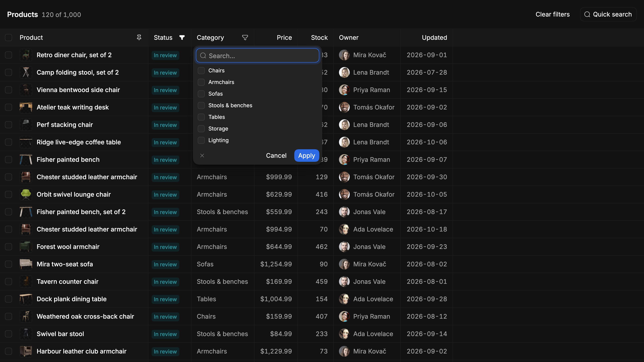
Task: Click Mira Kovač avatar in Harbour leather row
Action: click(x=344, y=351)
